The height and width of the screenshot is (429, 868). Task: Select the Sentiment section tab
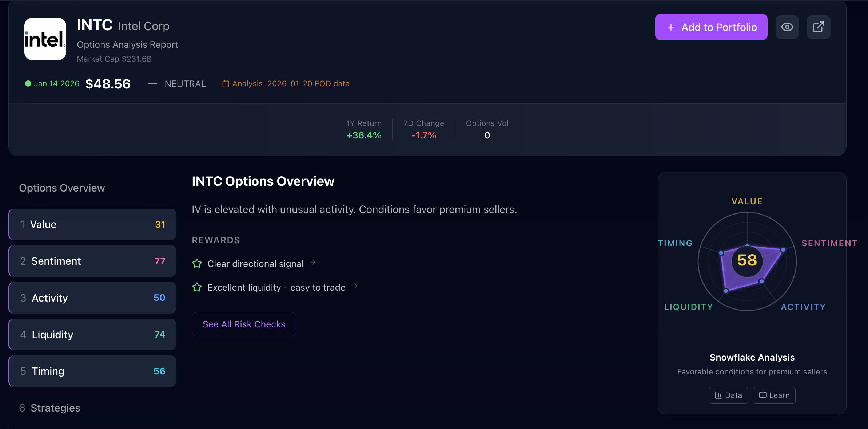tap(92, 261)
